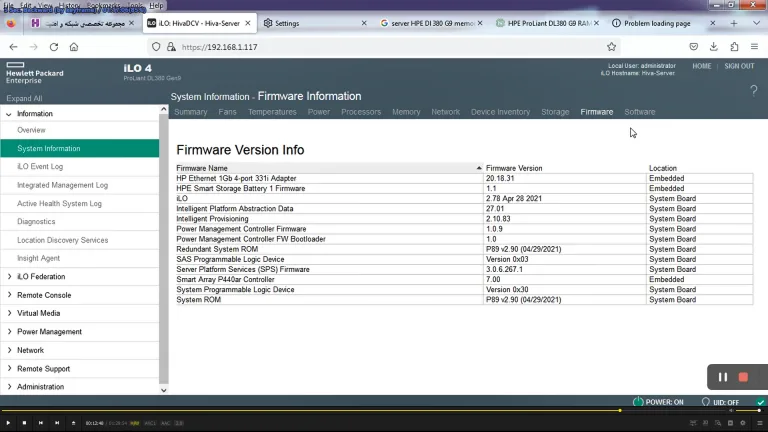Toggle the UID OFF indicator
768x432 pixels.
tap(720, 402)
